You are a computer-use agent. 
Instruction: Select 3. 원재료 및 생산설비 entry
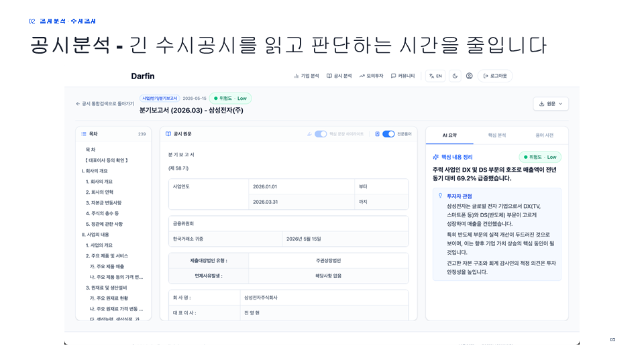click(107, 288)
